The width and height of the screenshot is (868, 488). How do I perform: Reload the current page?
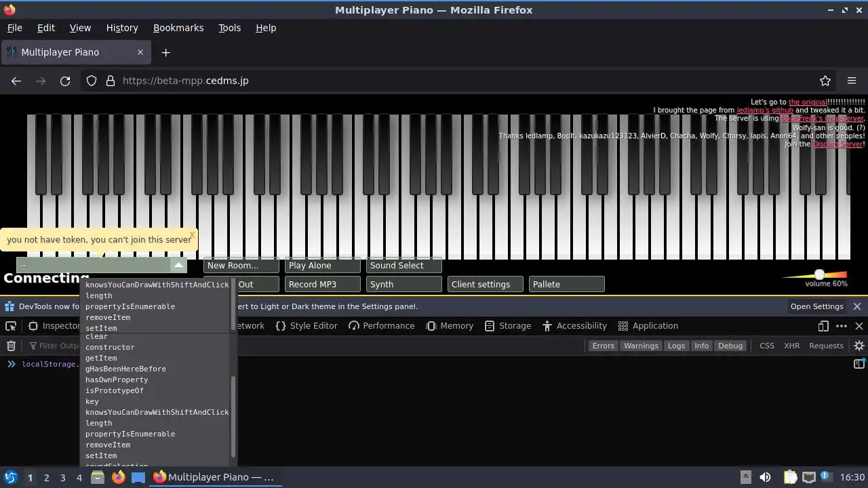pyautogui.click(x=65, y=81)
